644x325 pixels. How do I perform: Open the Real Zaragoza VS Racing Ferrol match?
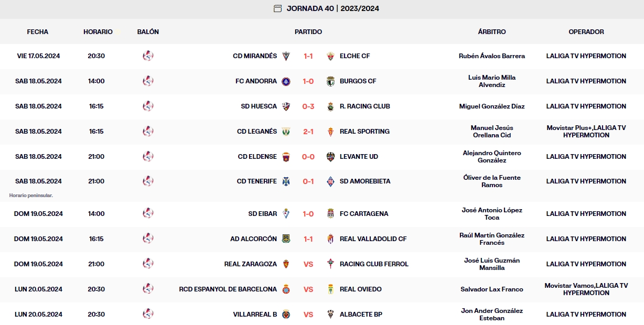[308, 264]
